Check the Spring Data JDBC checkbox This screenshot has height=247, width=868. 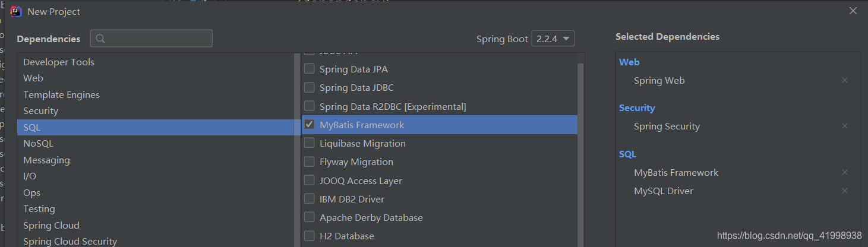pyautogui.click(x=309, y=87)
